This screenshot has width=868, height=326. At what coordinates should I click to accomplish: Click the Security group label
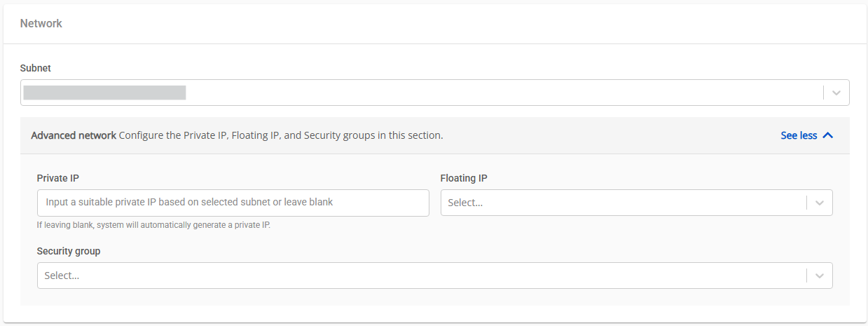click(x=69, y=251)
